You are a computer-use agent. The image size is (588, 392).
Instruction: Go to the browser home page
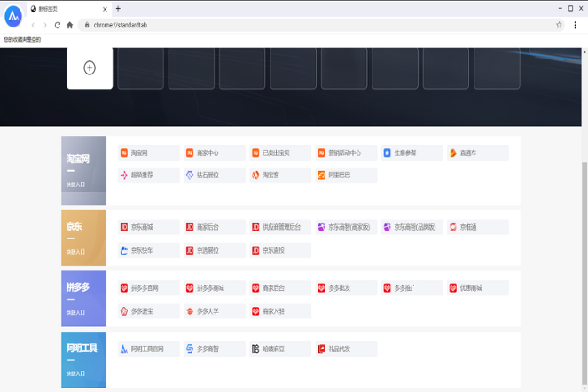70,25
